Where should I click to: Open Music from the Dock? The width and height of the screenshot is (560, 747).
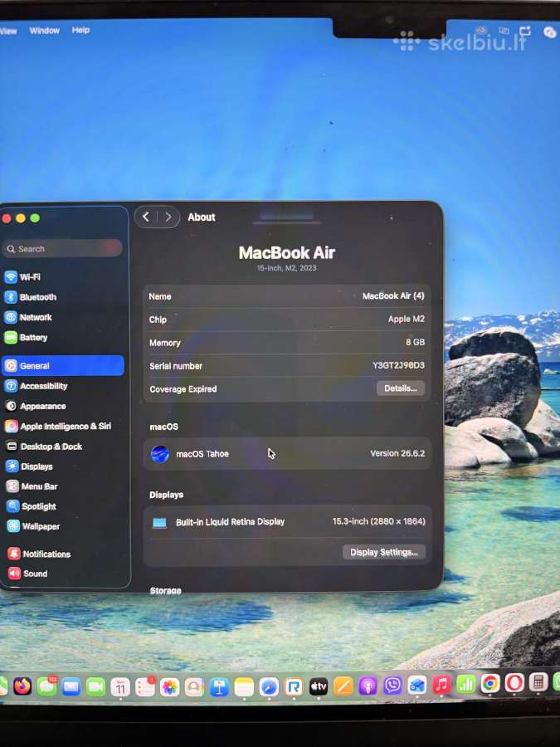tap(441, 685)
